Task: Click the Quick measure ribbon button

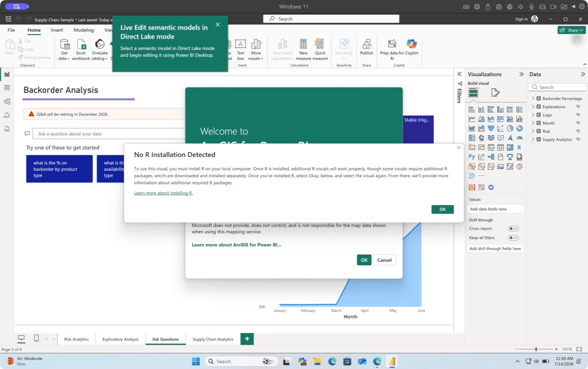Action: click(320, 50)
